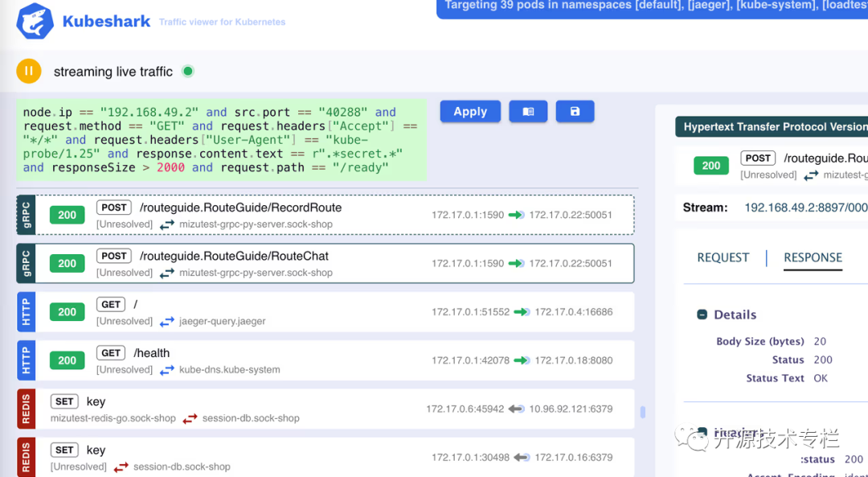This screenshot has width=868, height=477.
Task: Click the GET badge of /health request
Action: point(111,353)
